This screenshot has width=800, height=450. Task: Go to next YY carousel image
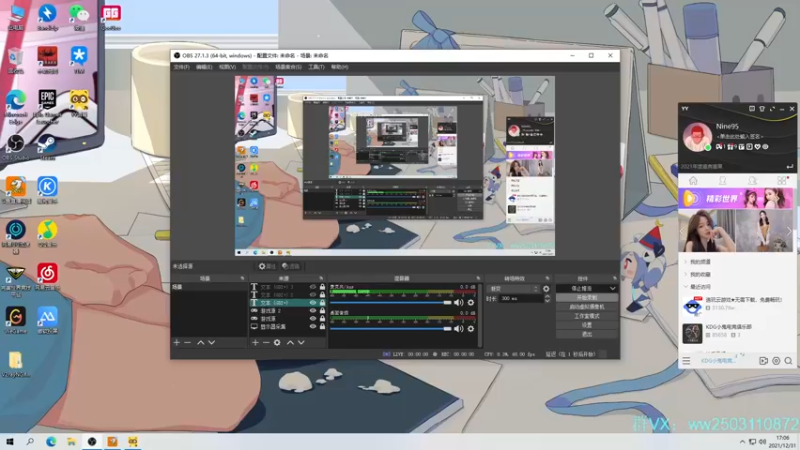[789, 231]
